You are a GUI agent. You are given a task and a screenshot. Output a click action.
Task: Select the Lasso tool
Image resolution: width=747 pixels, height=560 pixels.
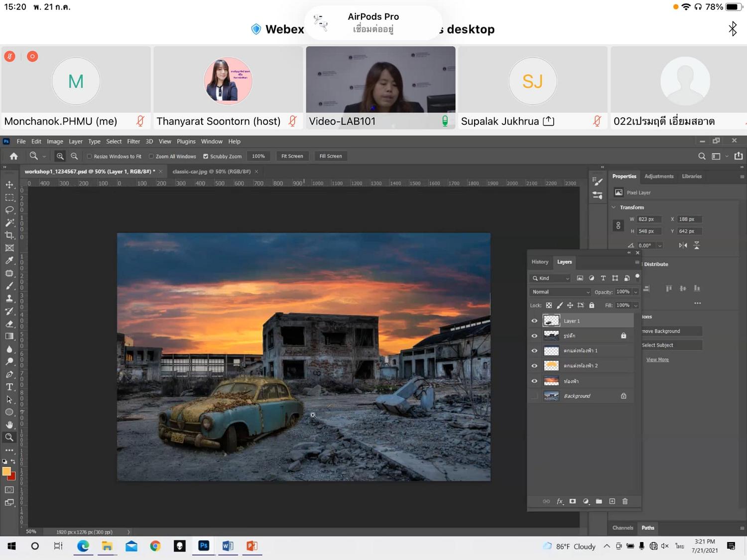point(9,210)
